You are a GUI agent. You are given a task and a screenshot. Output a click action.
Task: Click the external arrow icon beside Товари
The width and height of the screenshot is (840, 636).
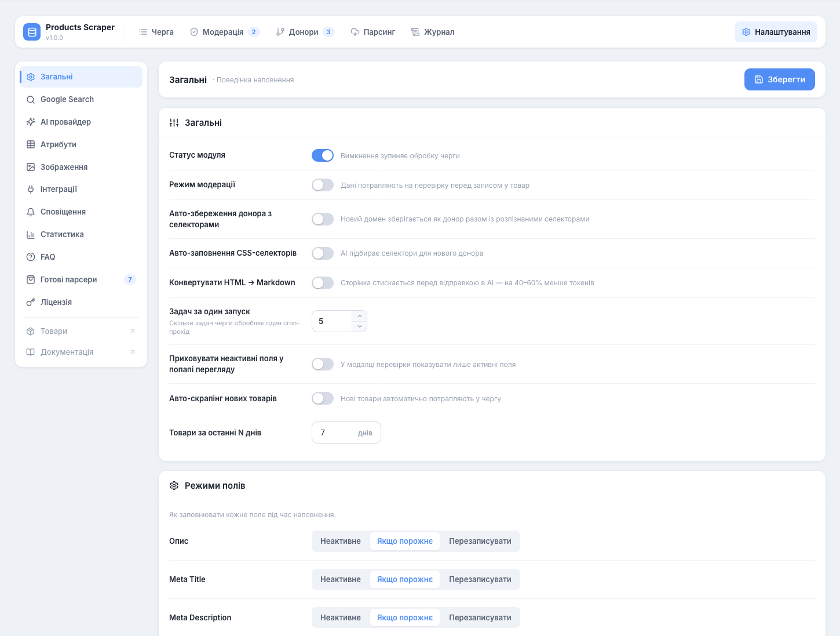(x=132, y=332)
